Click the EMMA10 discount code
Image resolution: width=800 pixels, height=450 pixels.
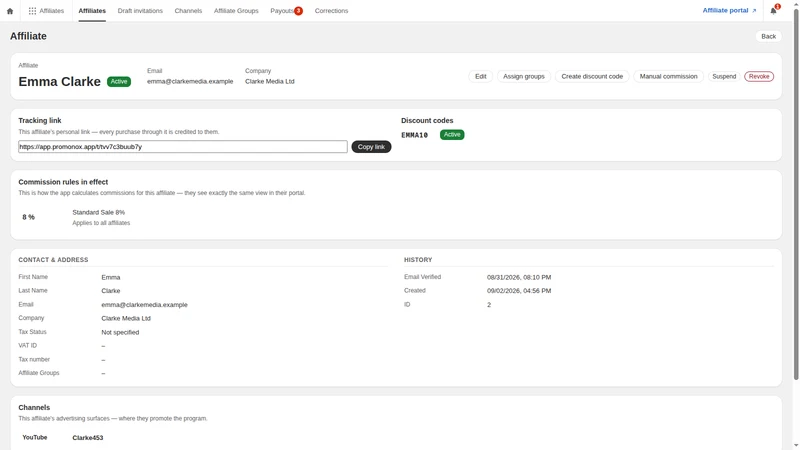point(414,135)
